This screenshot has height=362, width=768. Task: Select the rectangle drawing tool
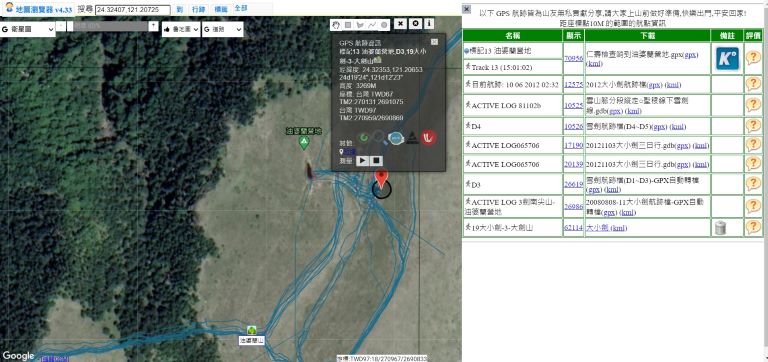pyautogui.click(x=348, y=24)
